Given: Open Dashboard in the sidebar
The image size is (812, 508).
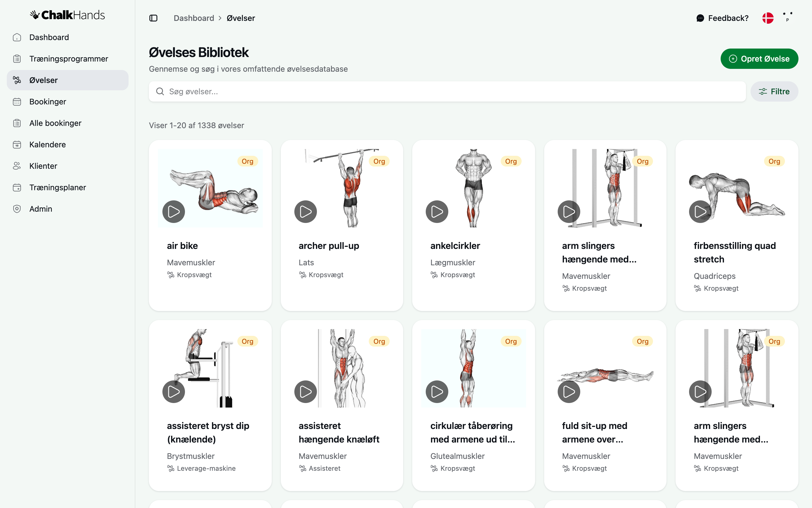Looking at the screenshot, I should tap(67, 37).
